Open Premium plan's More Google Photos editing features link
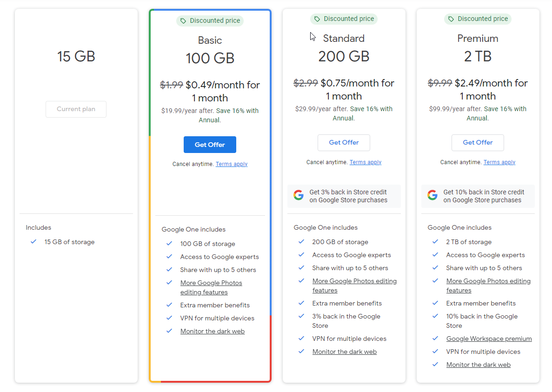This screenshot has height=392, width=552. pos(489,286)
